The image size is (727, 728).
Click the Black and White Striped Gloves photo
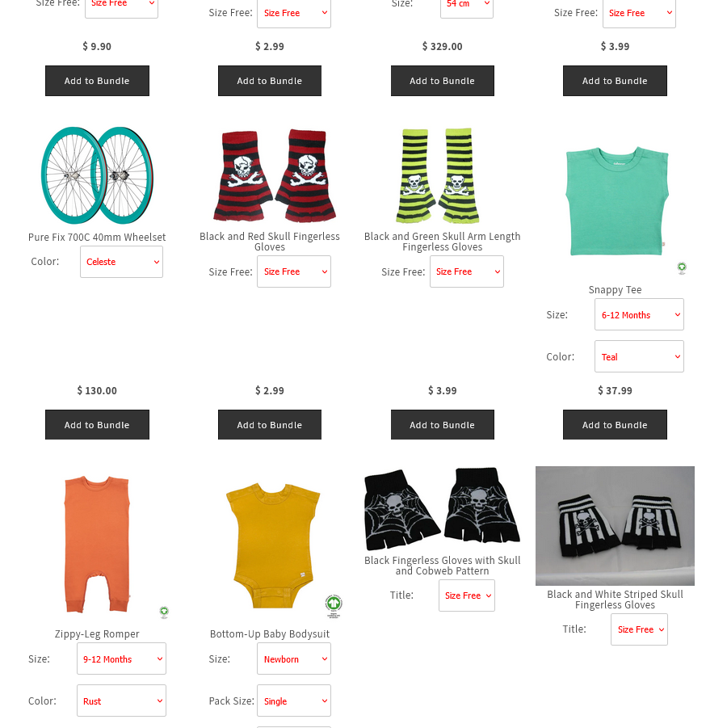click(x=615, y=525)
